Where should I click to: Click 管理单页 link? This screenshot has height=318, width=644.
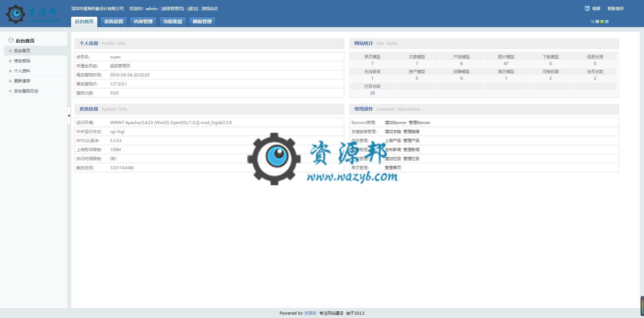click(393, 168)
